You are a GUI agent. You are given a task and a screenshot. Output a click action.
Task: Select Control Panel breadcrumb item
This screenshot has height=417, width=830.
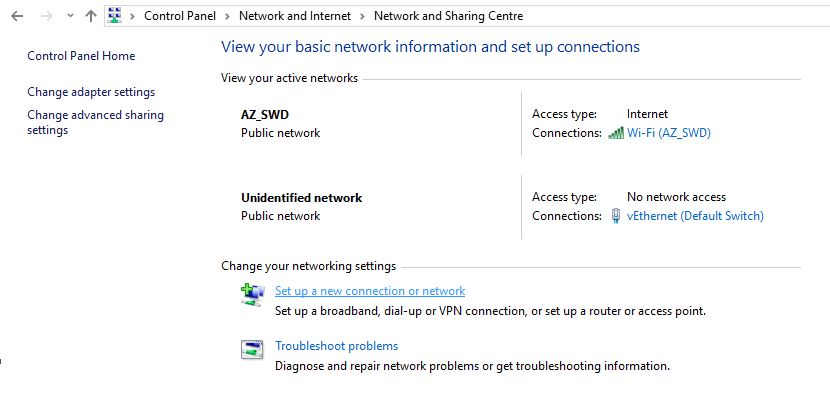(x=180, y=16)
